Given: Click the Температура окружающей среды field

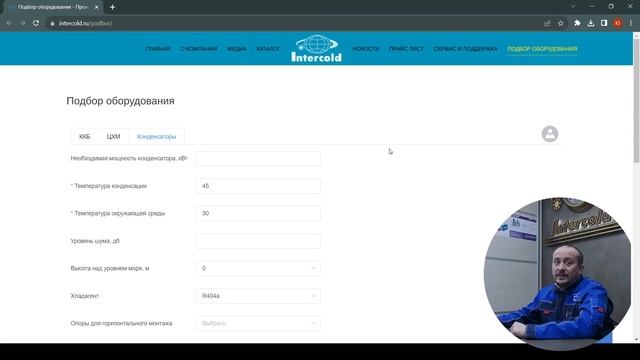Looking at the screenshot, I should coord(258,213).
